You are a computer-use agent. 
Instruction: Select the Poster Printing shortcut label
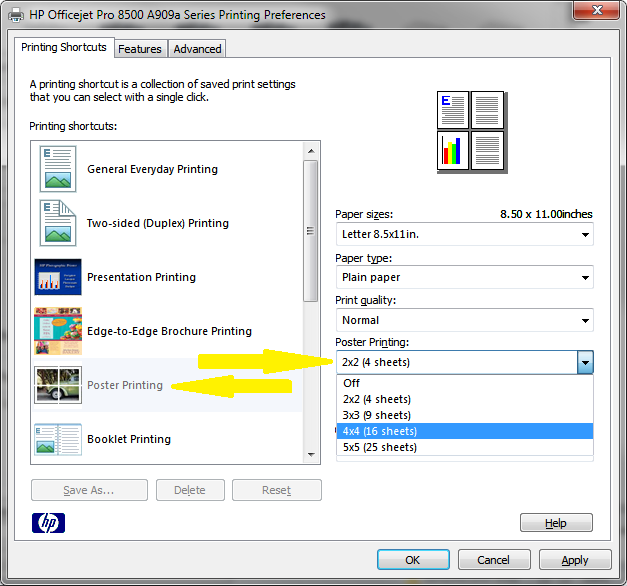(x=125, y=385)
